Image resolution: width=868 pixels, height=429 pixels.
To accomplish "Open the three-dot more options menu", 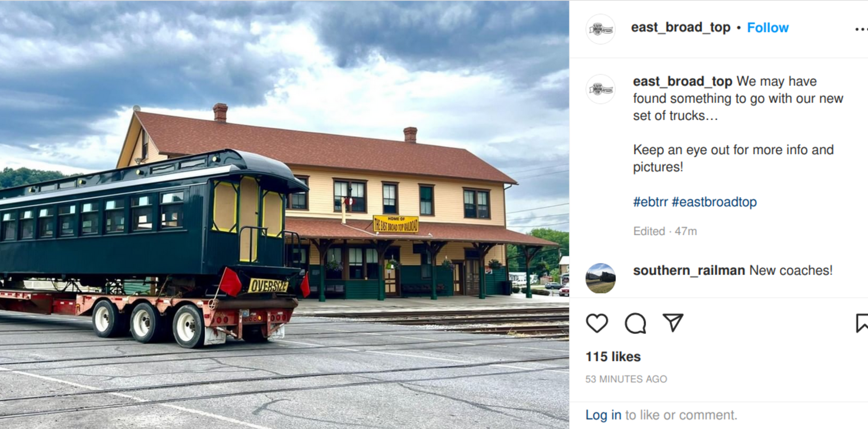I will (861, 29).
